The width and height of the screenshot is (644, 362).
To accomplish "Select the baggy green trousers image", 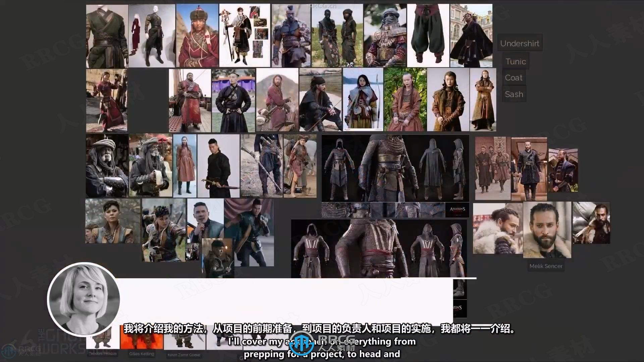I will pos(428,36).
